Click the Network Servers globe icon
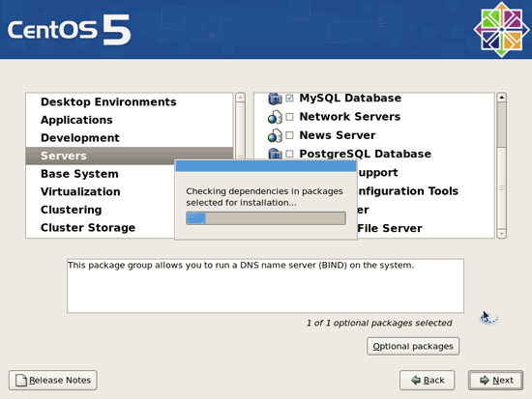 coord(275,117)
